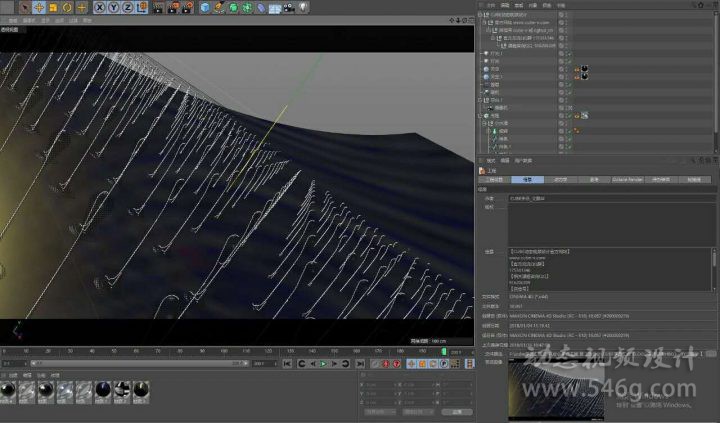Select the Scale tool
This screenshot has height=423, width=720.
(x=54, y=8)
